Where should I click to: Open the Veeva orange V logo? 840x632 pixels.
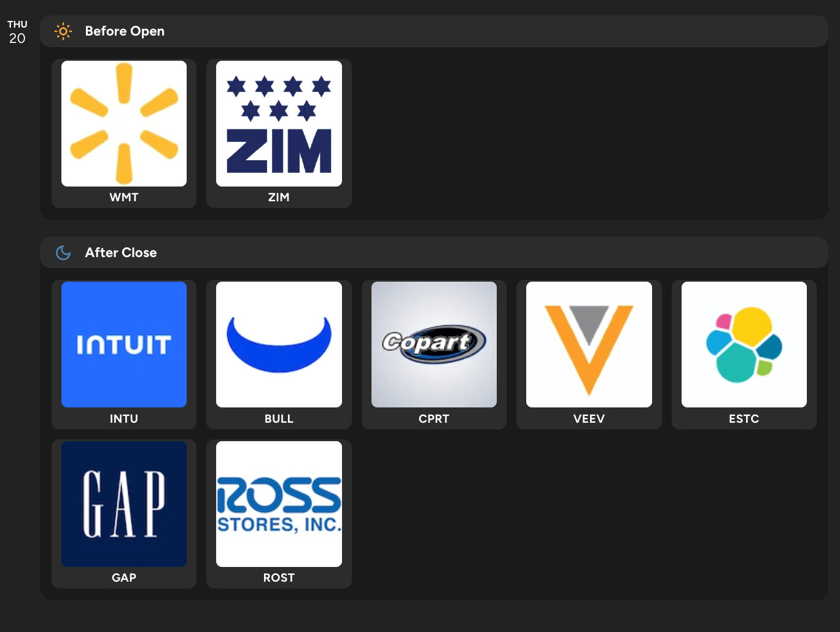tap(589, 344)
